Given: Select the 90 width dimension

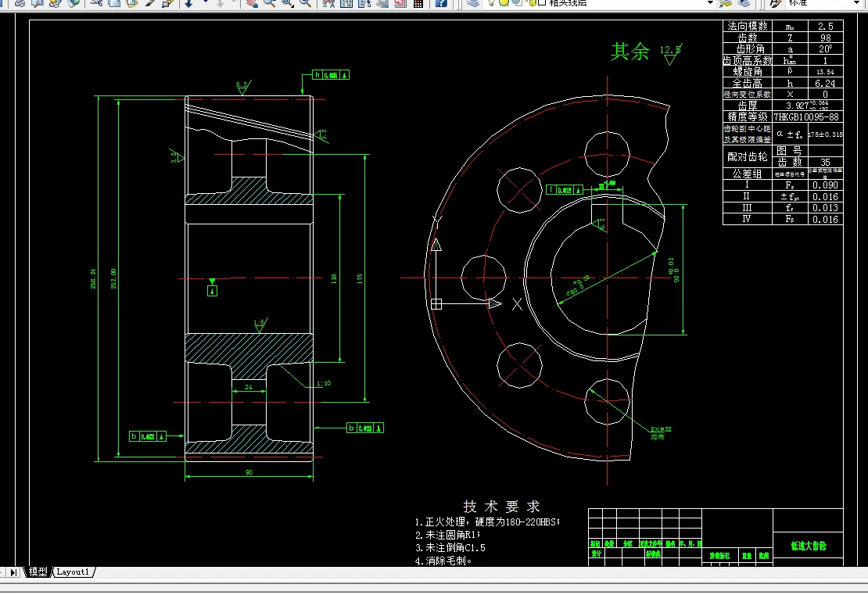Looking at the screenshot, I should pyautogui.click(x=249, y=472).
